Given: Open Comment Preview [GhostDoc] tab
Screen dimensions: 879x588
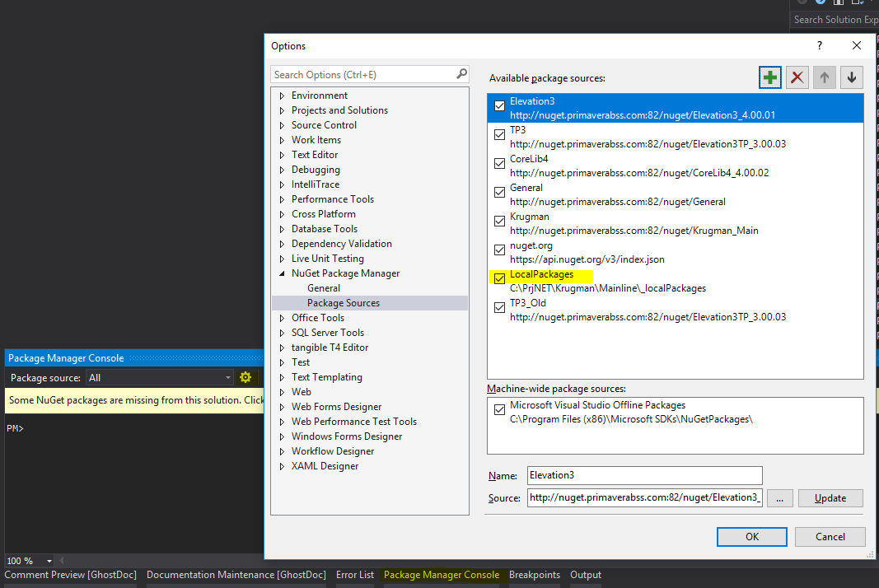Looking at the screenshot, I should point(71,575).
